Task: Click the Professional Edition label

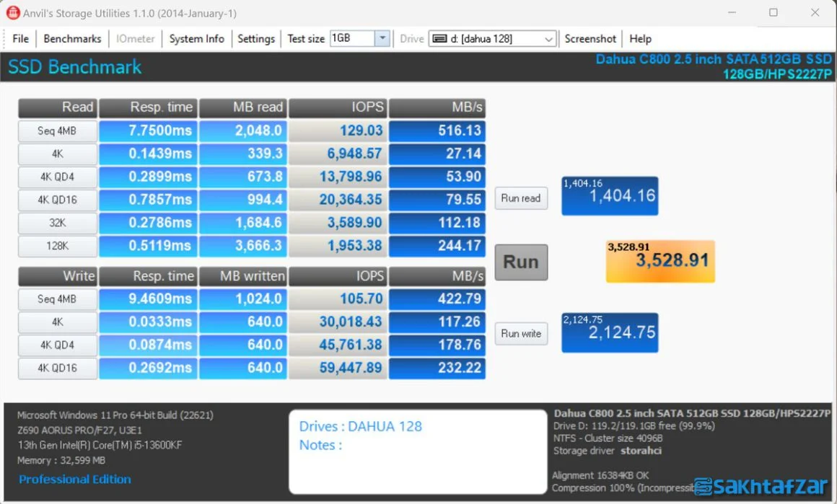Action: coord(75,479)
